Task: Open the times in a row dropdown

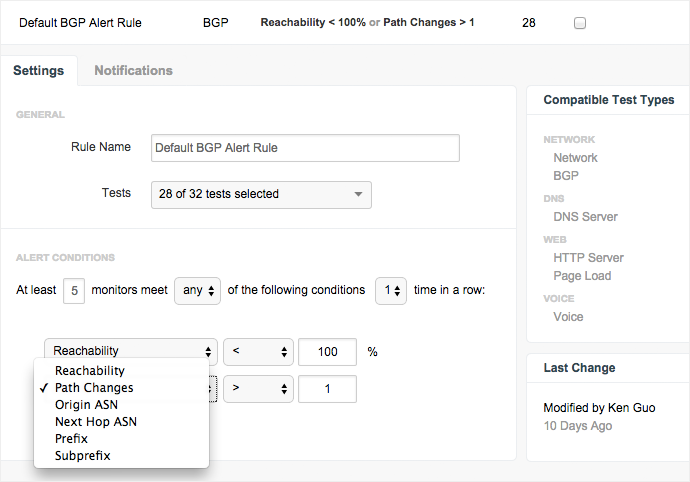Action: pyautogui.click(x=390, y=291)
